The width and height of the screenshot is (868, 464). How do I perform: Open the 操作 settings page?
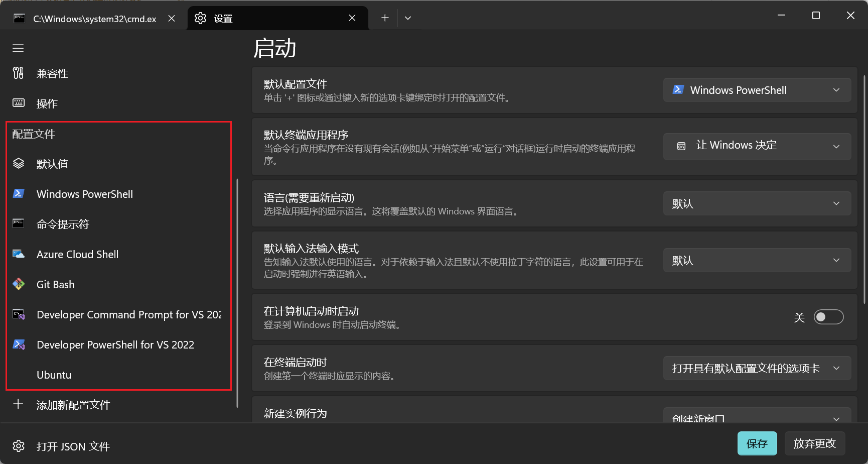tap(118, 103)
